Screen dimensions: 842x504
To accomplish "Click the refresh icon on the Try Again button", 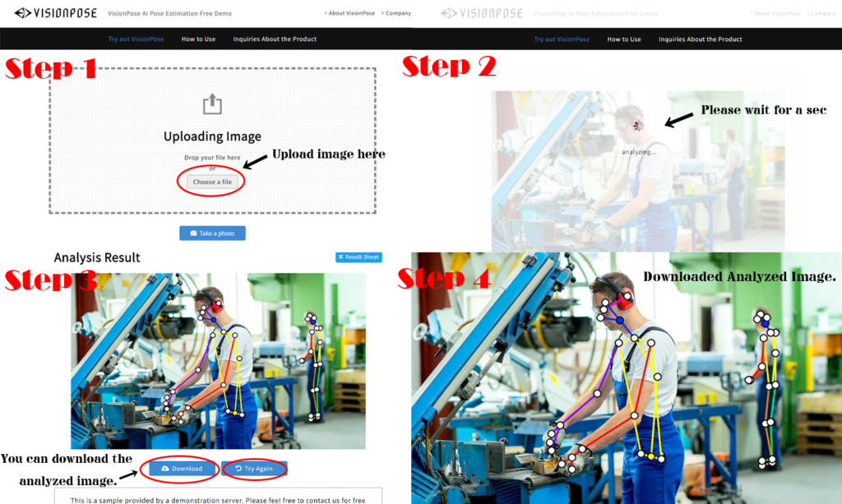I will tap(240, 469).
